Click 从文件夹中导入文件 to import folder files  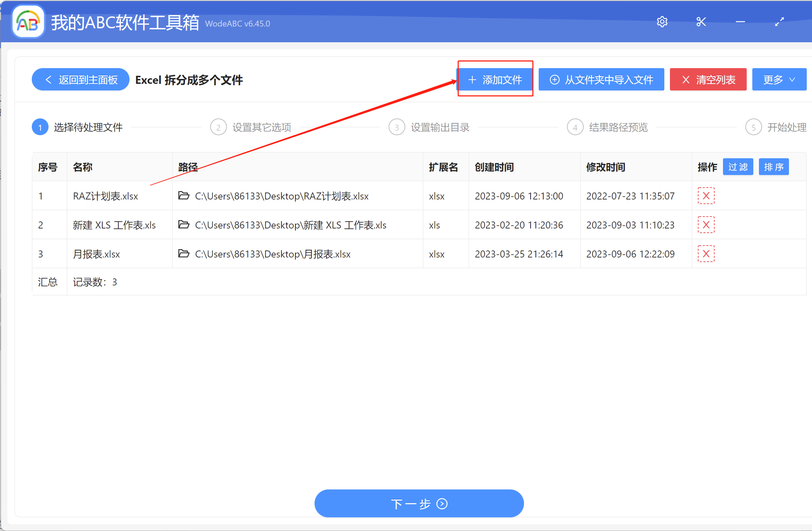(x=601, y=79)
